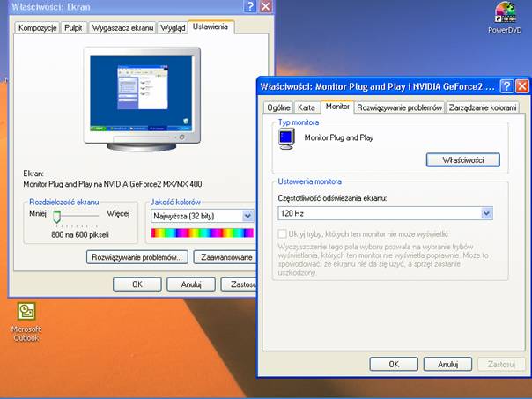Expand the Jakość kolorów dropdown arrow

coord(248,216)
